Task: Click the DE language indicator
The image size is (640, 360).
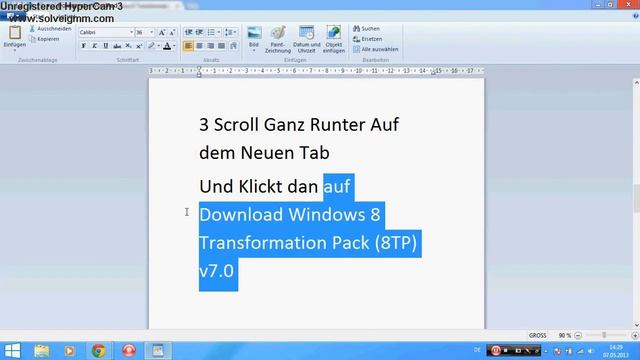Action: point(477,350)
